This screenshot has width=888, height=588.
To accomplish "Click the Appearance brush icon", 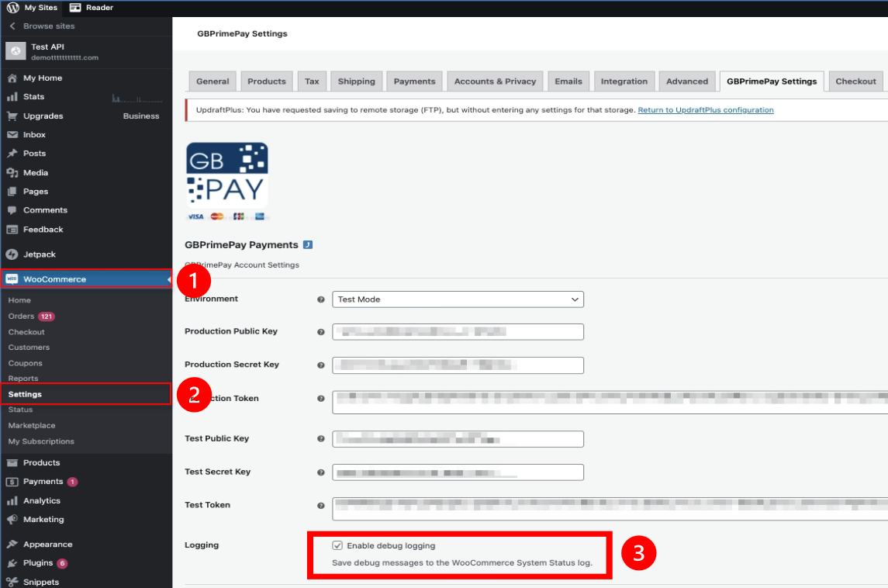I will coord(12,545).
